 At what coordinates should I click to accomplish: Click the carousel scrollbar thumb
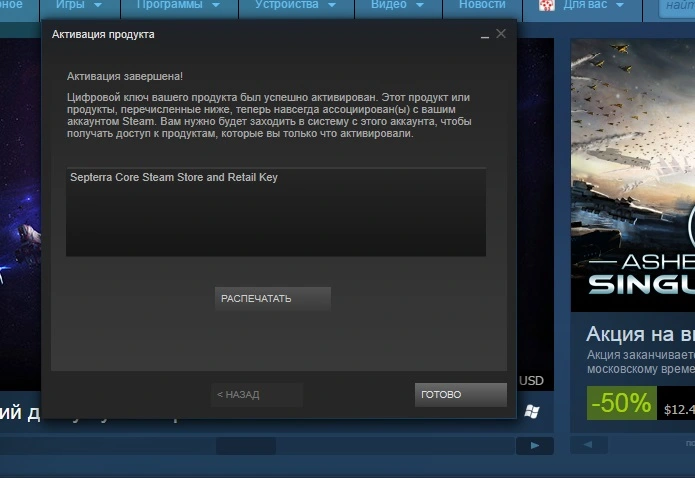[x=246, y=446]
